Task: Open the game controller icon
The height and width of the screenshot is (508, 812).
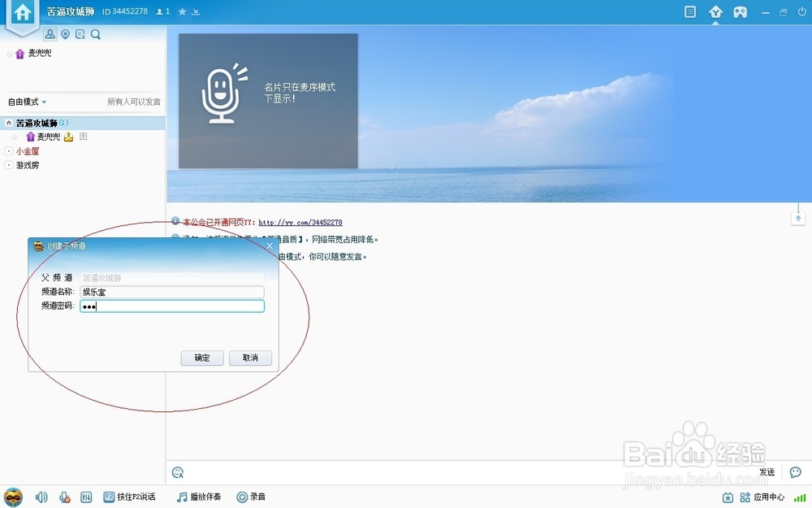Action: click(740, 11)
